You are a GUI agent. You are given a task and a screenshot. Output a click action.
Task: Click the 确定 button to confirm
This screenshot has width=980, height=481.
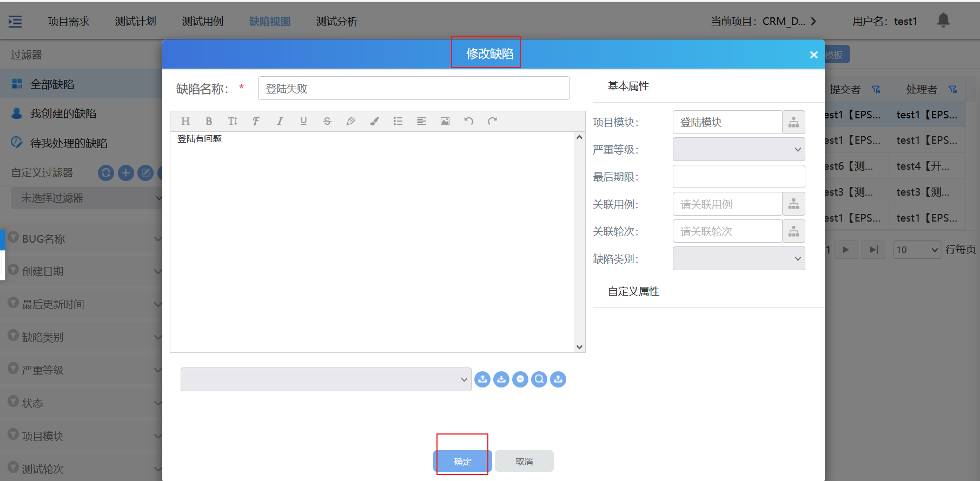[x=462, y=462]
